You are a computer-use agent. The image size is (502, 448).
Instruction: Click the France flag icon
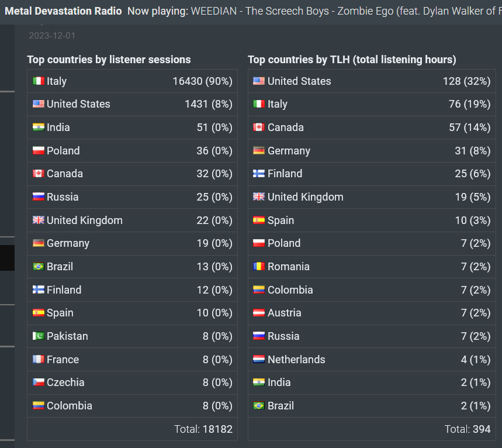(x=39, y=359)
